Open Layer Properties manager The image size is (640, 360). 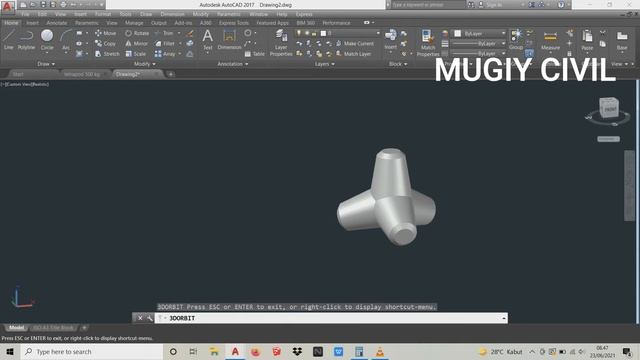pos(281,43)
